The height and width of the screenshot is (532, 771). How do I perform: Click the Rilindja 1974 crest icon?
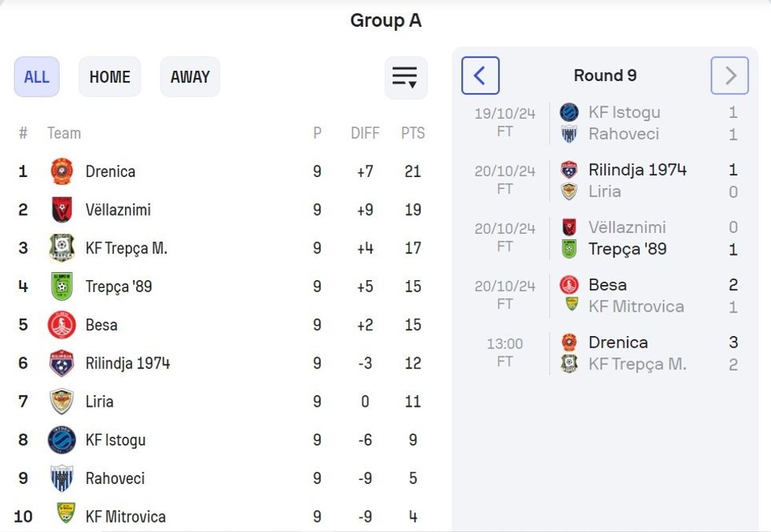[x=61, y=364]
